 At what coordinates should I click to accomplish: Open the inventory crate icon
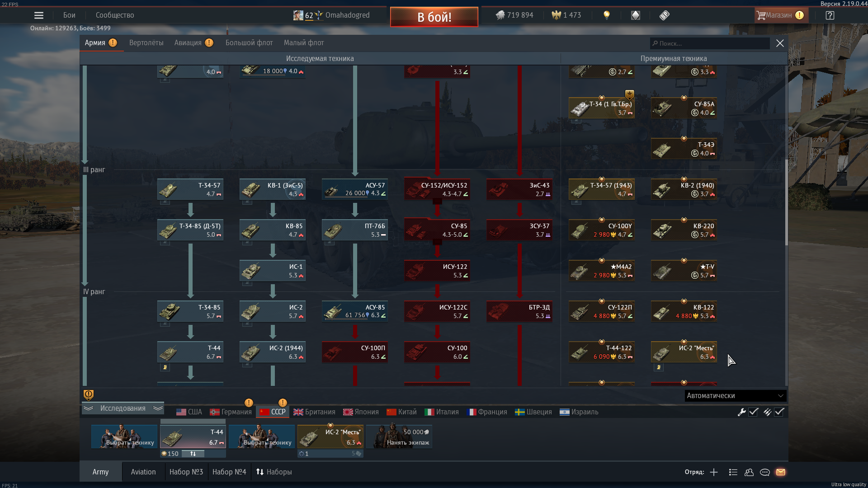pos(636,15)
